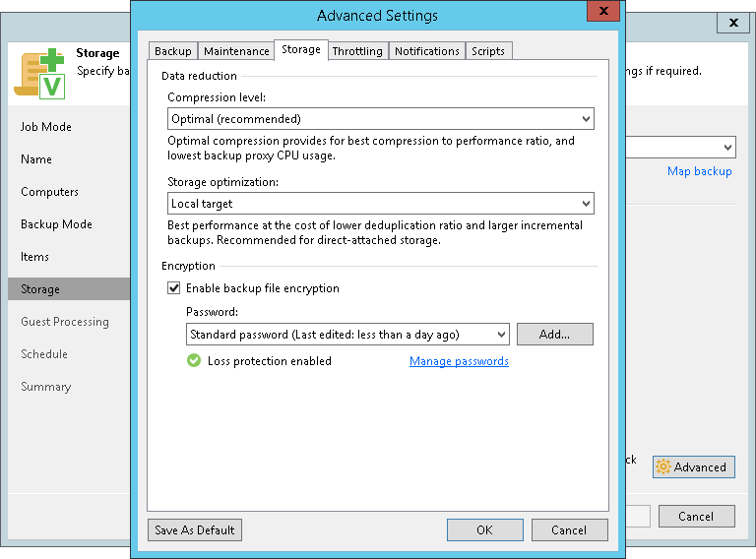Confirm settings with the OK button
The height and width of the screenshot is (559, 756).
click(484, 529)
